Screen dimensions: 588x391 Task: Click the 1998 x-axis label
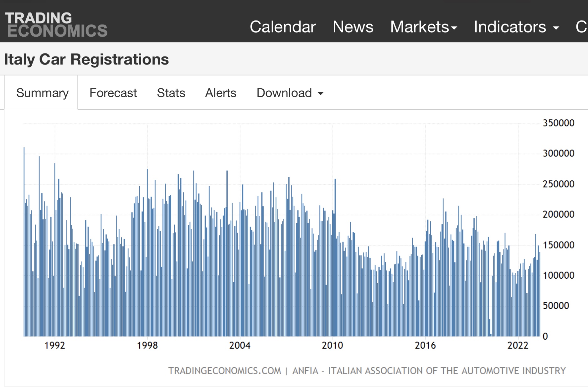pos(147,345)
